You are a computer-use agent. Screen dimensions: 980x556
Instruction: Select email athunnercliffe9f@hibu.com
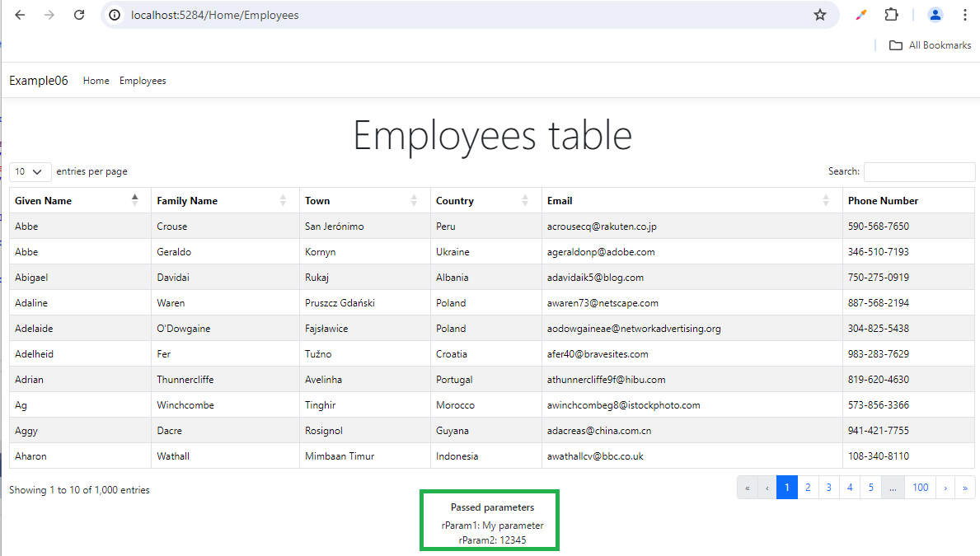click(606, 379)
